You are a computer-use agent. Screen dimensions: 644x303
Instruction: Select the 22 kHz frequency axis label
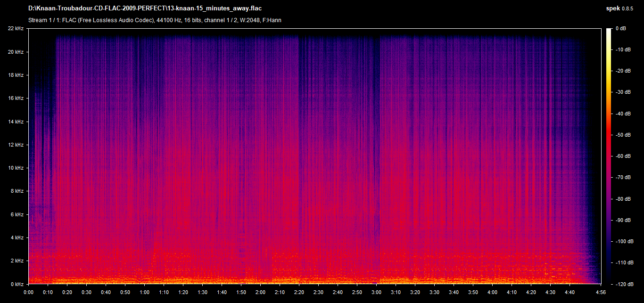pos(16,29)
